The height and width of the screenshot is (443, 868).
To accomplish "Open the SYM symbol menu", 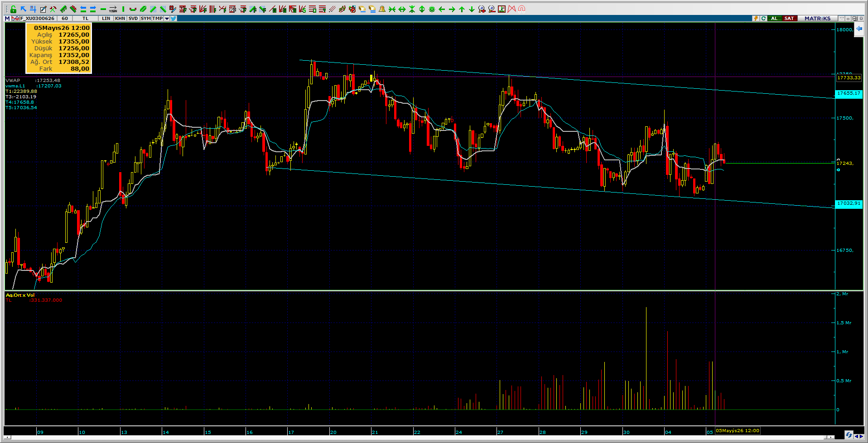I will click(x=145, y=19).
